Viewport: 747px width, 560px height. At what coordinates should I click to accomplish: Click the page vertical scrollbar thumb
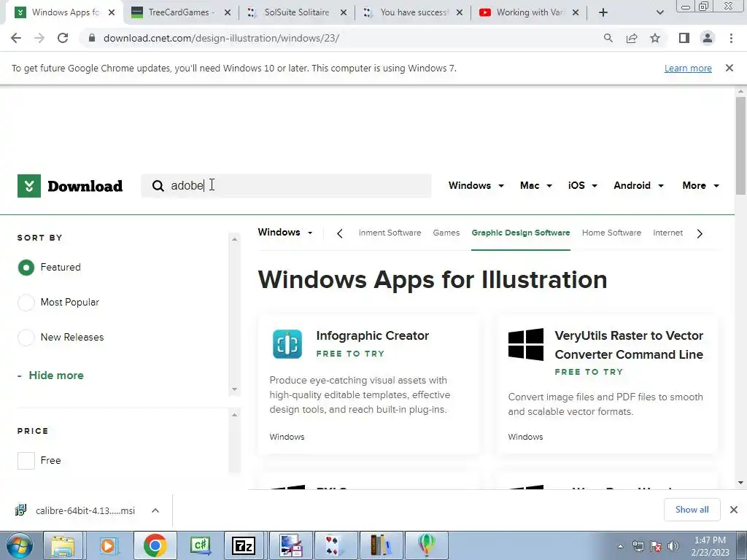[x=740, y=146]
